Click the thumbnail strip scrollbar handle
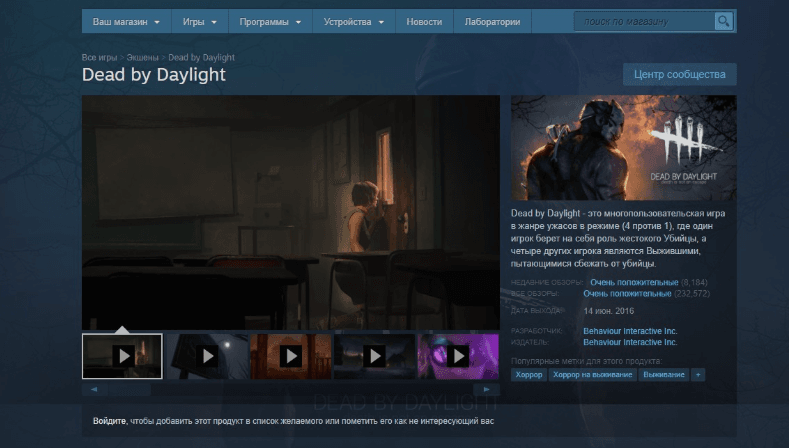The image size is (789, 448). tap(129, 389)
